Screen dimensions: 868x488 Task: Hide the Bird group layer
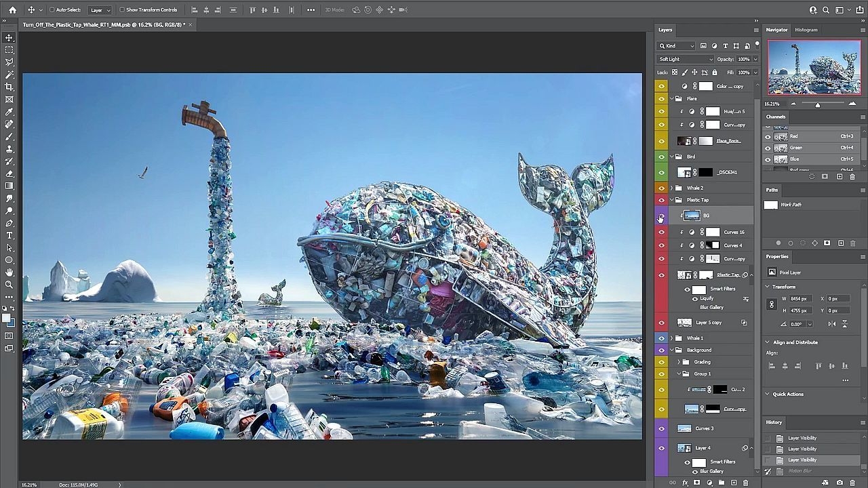(661, 157)
